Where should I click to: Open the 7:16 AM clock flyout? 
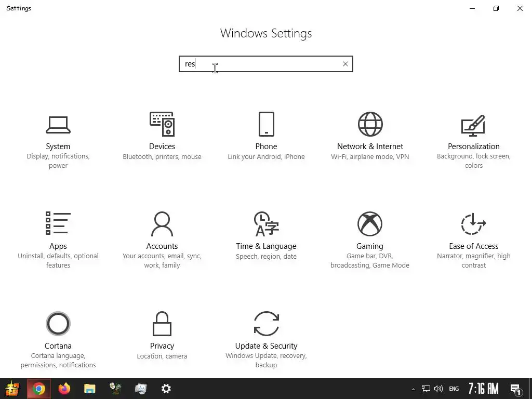pos(484,389)
